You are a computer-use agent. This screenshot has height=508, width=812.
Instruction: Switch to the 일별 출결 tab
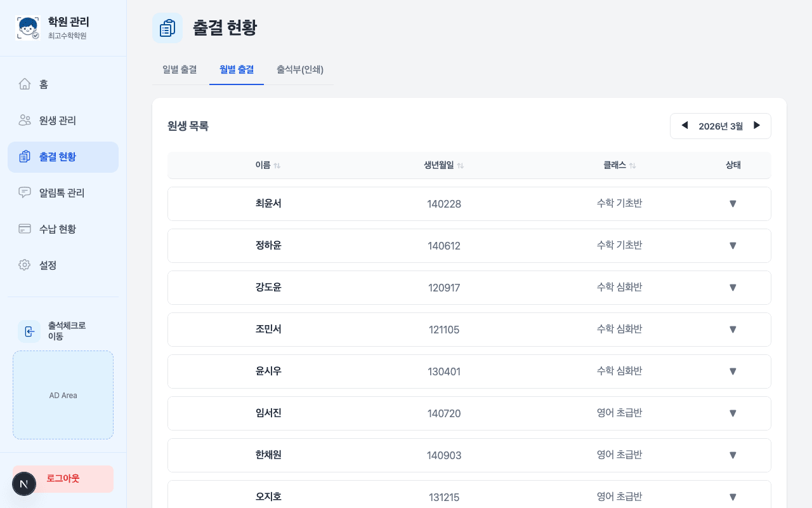click(x=178, y=70)
